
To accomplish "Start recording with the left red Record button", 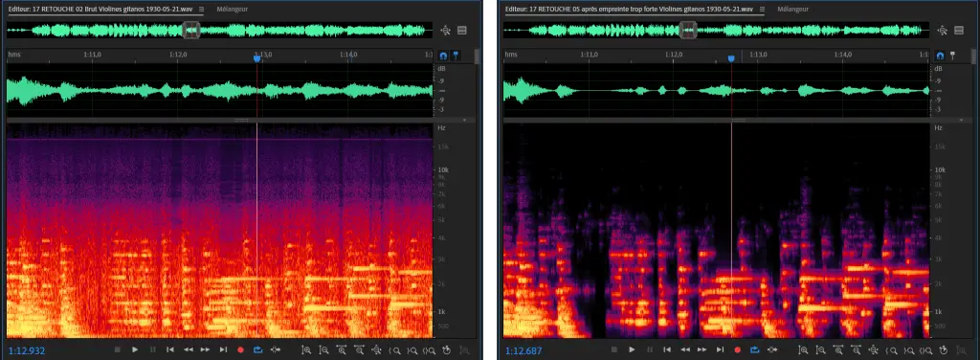I will tap(240, 350).
